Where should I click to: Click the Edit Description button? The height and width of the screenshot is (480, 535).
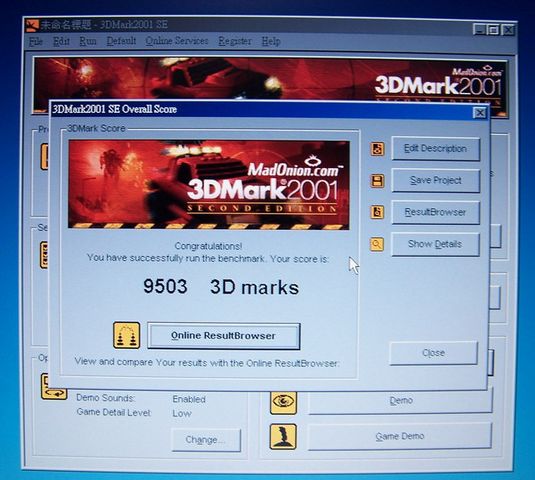(x=435, y=149)
